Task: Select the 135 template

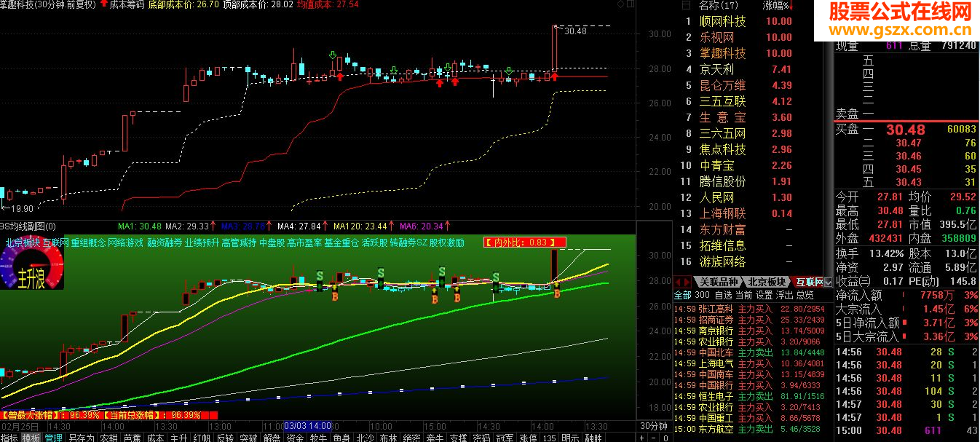Action: 550,438
